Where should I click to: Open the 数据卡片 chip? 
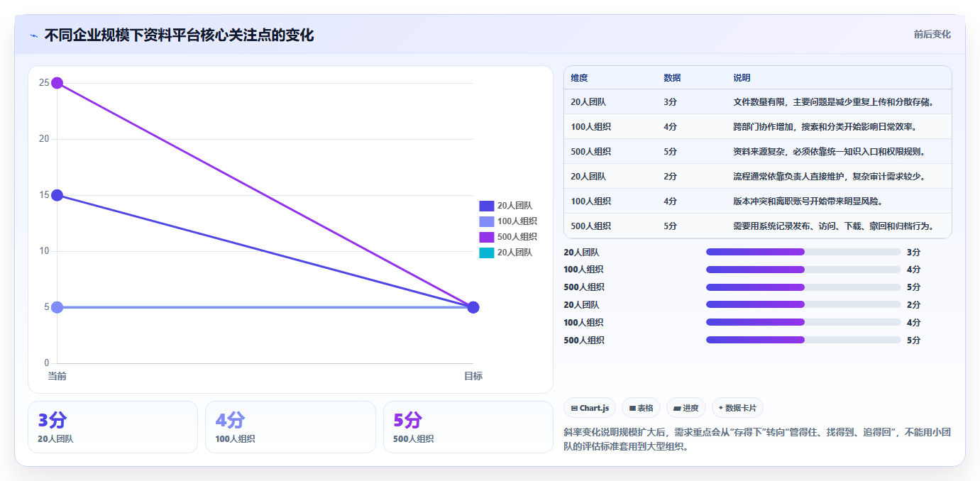coord(737,408)
